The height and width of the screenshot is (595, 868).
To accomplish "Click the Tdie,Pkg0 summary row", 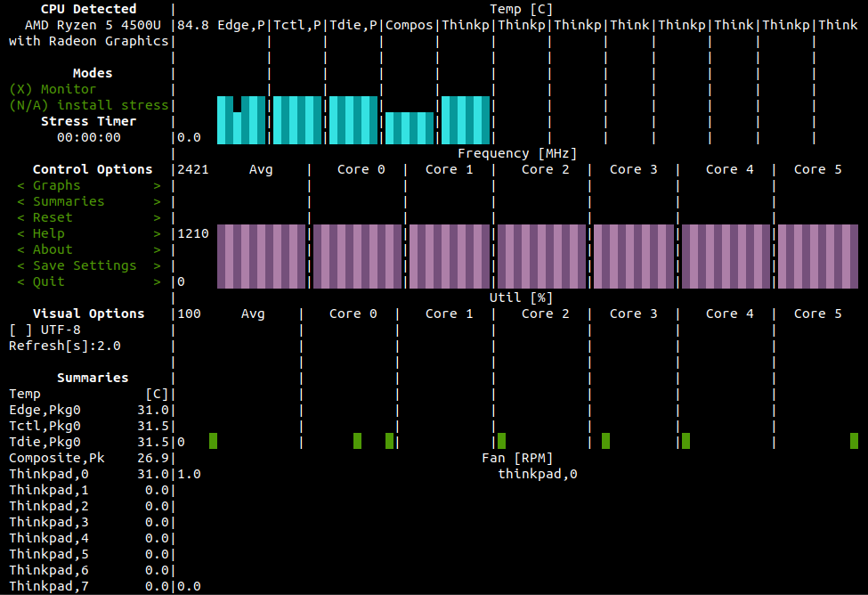I will [88, 442].
